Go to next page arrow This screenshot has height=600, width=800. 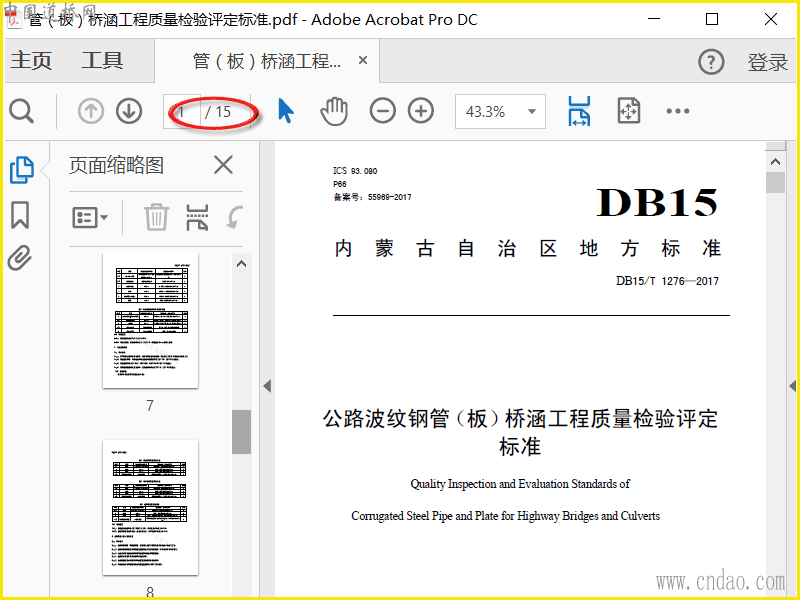tap(129, 111)
